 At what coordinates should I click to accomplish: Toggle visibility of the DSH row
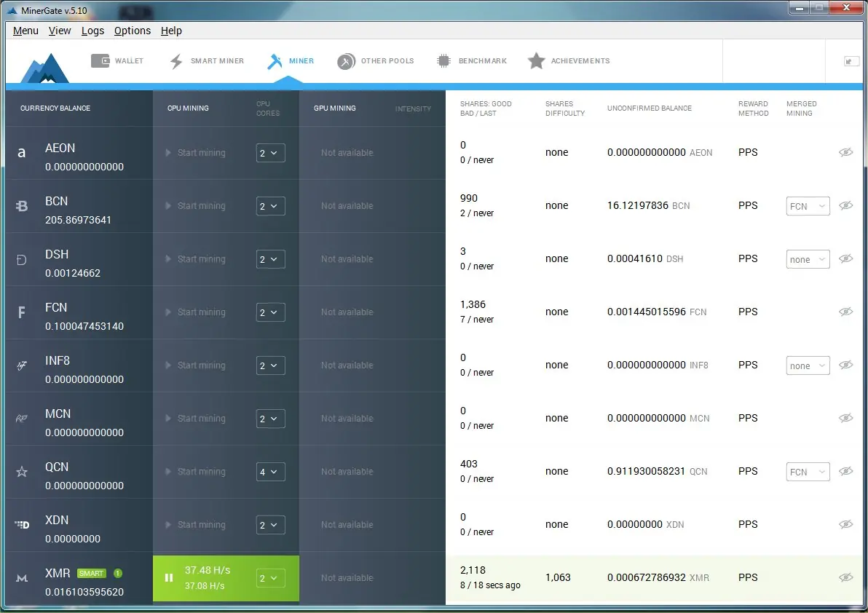845,258
